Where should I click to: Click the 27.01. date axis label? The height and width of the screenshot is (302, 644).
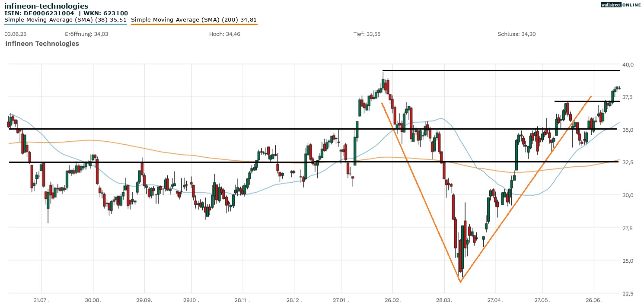[341, 299]
